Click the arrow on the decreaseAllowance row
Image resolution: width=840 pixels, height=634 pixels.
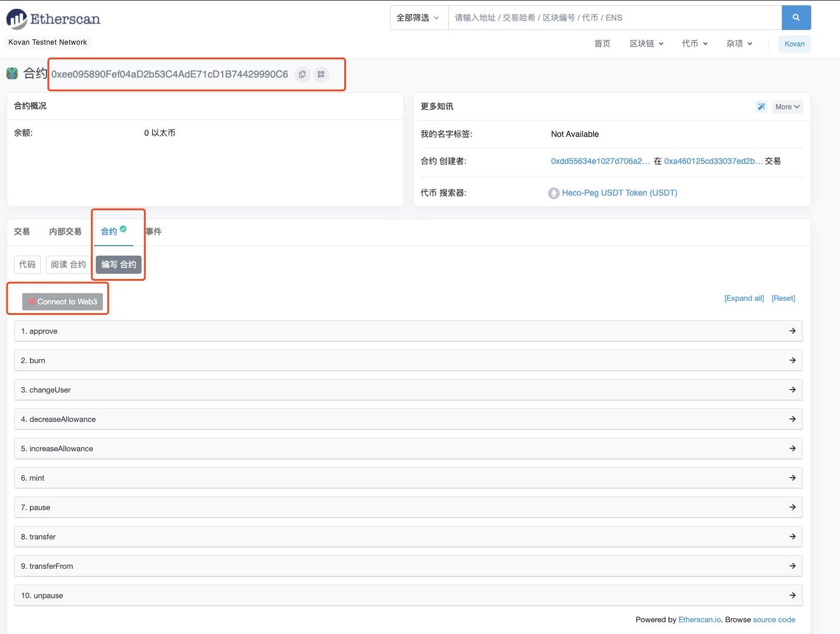point(792,419)
